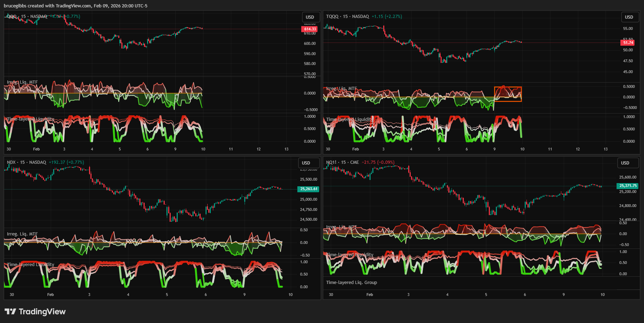Open the USD currency dropdown on TQQQ chart
Viewport: 644px width, 323px height.
tap(629, 17)
